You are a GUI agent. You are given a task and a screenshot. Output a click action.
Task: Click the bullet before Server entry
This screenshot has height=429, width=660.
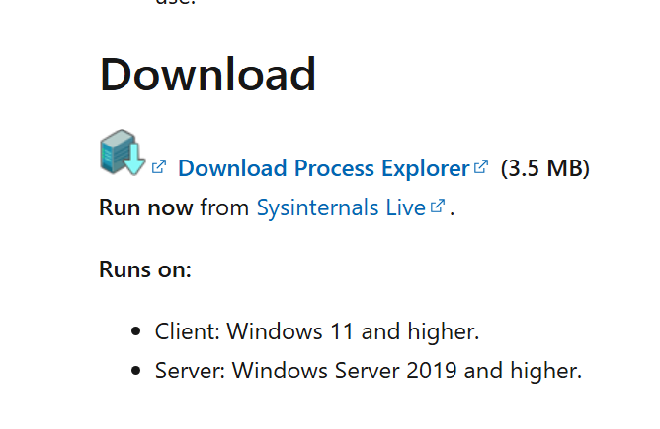pyautogui.click(x=136, y=371)
